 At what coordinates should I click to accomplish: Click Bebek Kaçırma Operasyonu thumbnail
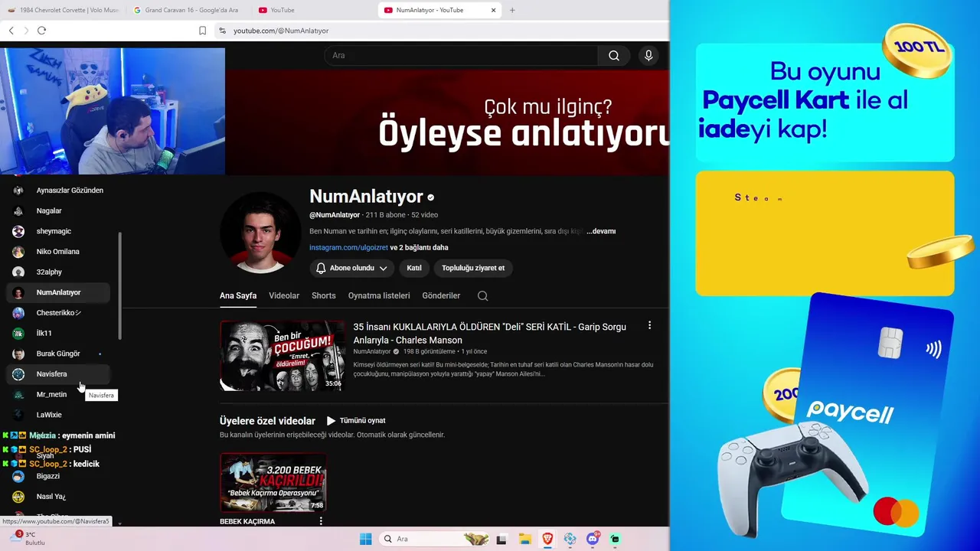(273, 482)
